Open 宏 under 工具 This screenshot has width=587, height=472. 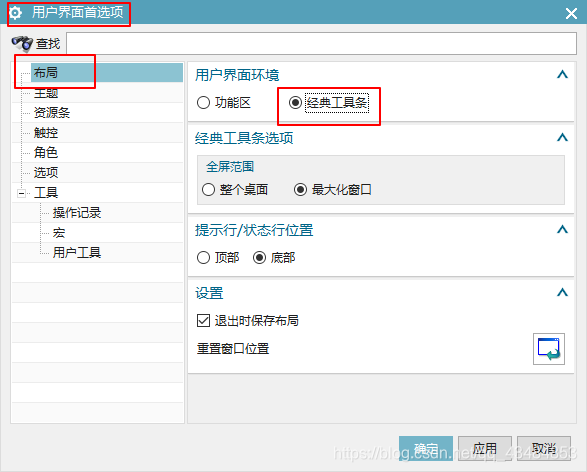59,232
